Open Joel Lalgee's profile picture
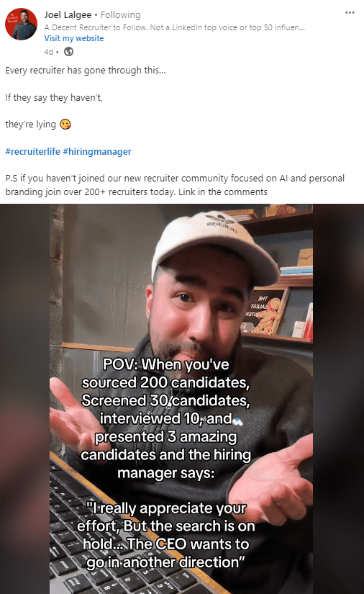364x594 pixels. 21,24
